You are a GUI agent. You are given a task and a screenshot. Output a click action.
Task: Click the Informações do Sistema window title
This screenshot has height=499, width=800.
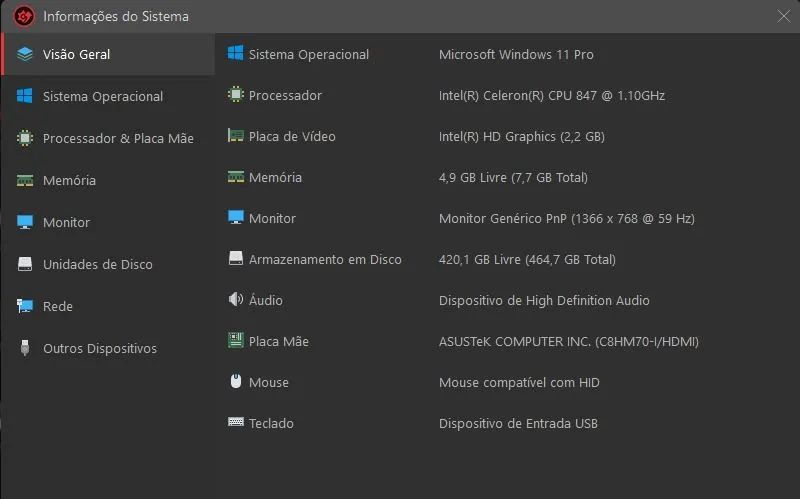[116, 16]
